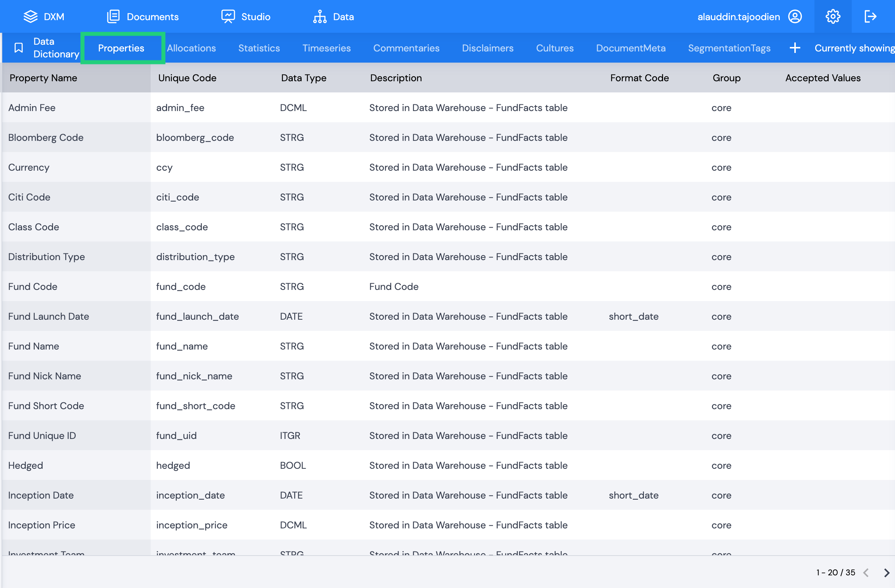Click the Fund Name property
Screen dimensions: 895x588
(34, 346)
